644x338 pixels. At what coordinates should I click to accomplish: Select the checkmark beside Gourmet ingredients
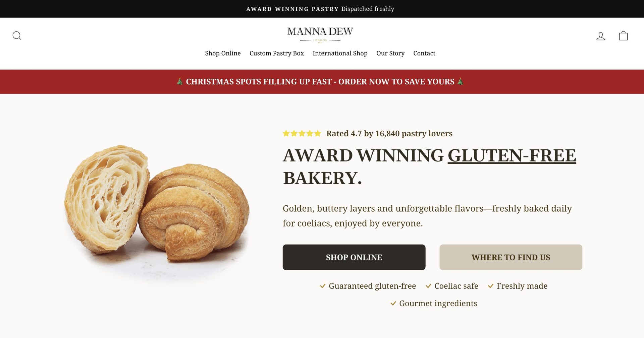393,303
